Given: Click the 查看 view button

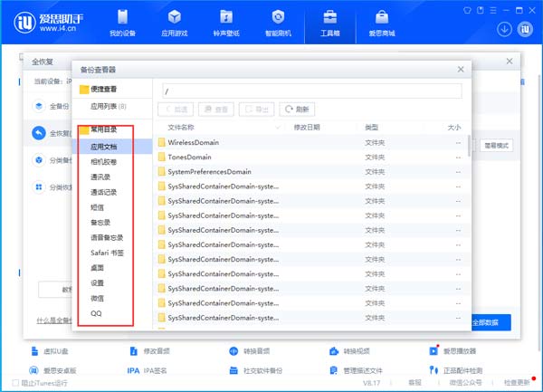Looking at the screenshot, I should pyautogui.click(x=216, y=110).
